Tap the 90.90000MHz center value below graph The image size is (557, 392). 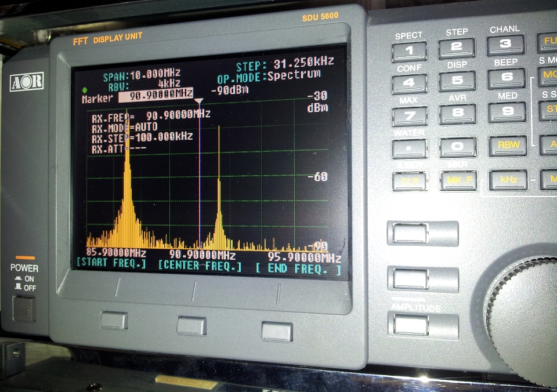(202, 255)
